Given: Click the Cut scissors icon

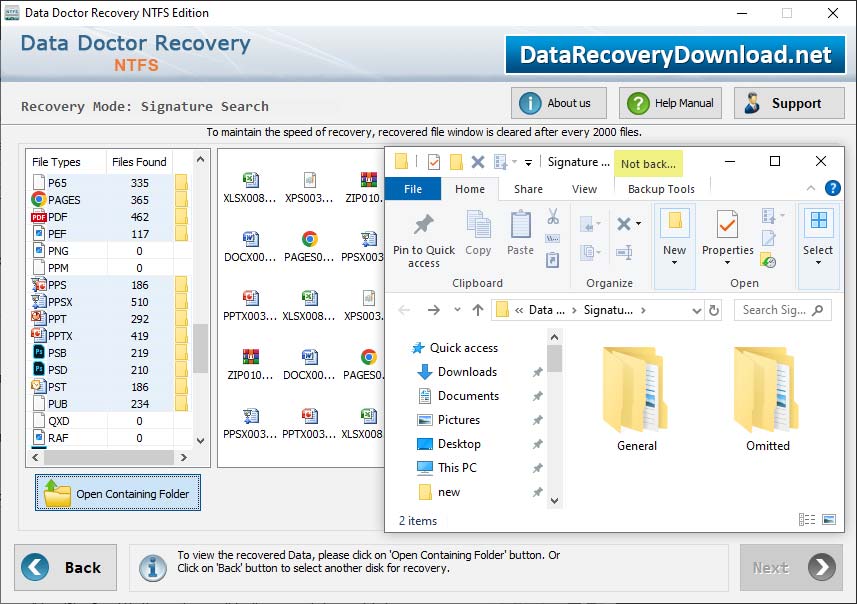Looking at the screenshot, I should pos(553,216).
